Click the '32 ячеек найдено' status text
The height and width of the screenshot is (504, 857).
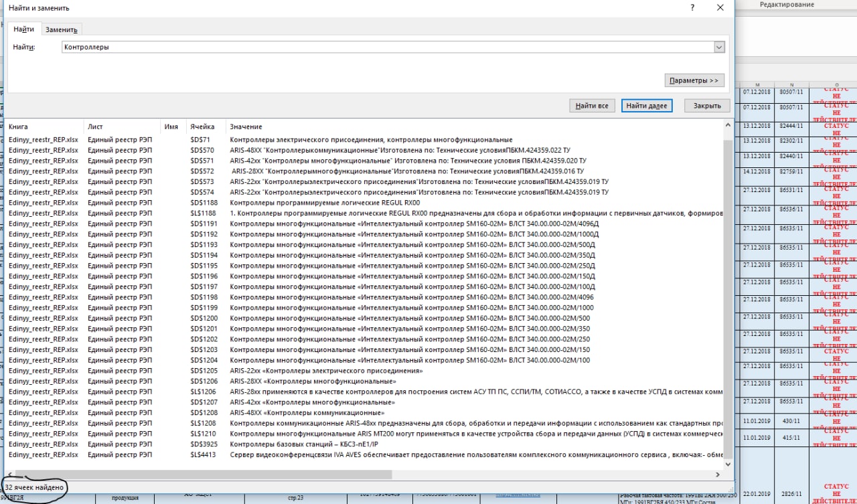click(x=34, y=487)
